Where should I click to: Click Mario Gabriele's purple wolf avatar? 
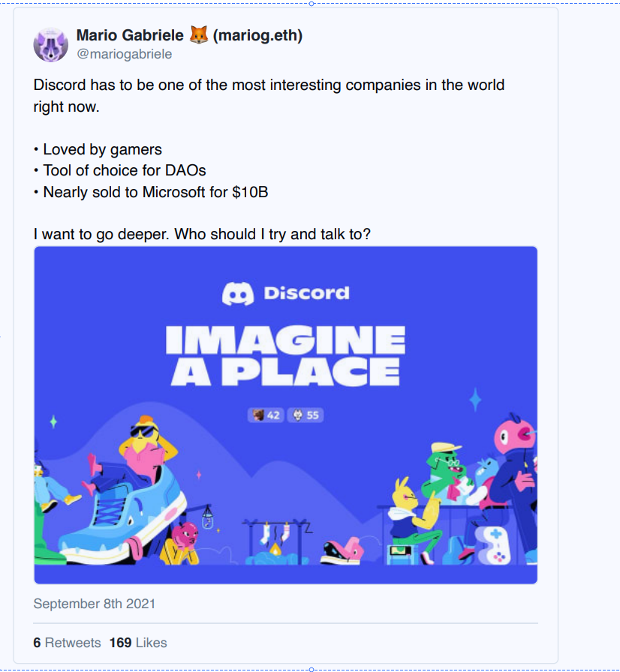pos(50,43)
